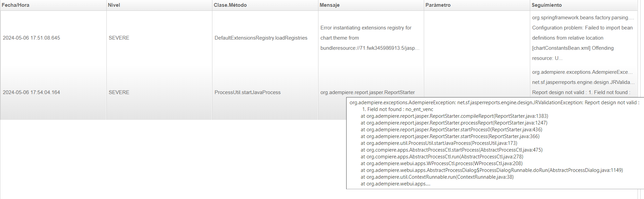Image resolution: width=644 pixels, height=199 pixels.
Task: Select the DefaultExtensionsRegistry.loadRegistries cell
Action: click(261, 38)
